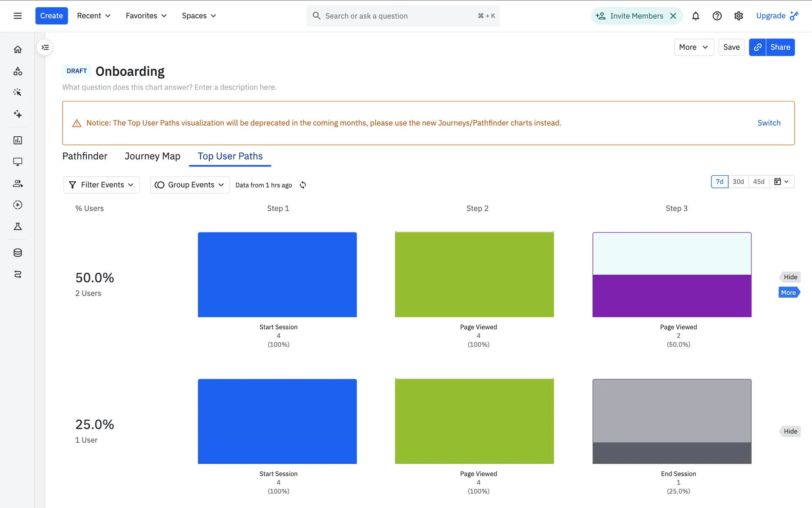Expand the Filter Events dropdown

point(101,185)
